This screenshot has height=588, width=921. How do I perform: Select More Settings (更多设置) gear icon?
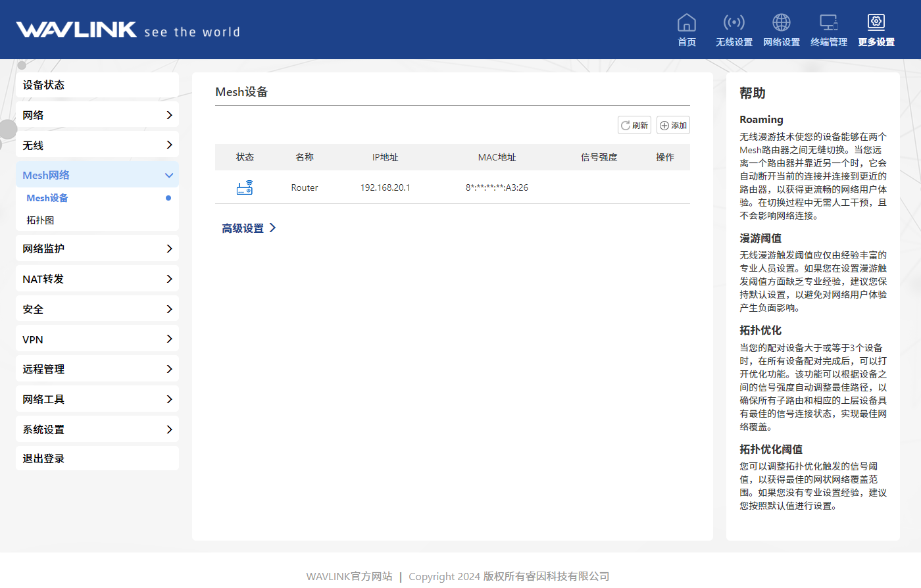click(876, 23)
